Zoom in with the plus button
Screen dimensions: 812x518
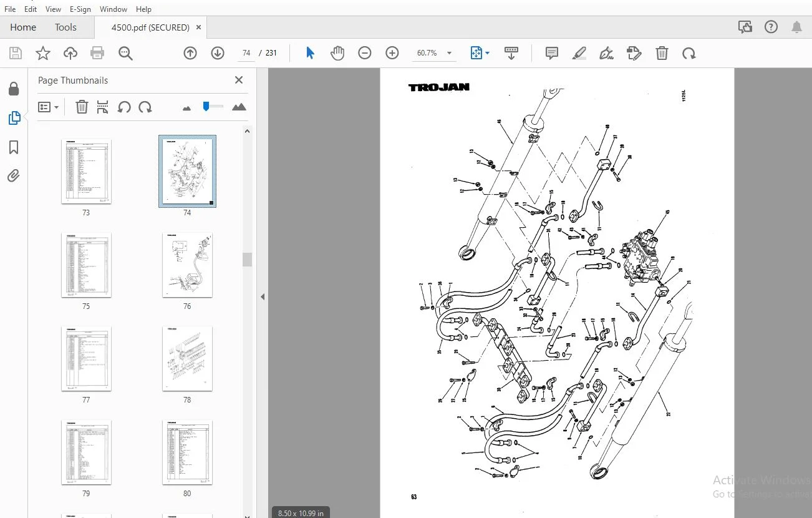[392, 53]
